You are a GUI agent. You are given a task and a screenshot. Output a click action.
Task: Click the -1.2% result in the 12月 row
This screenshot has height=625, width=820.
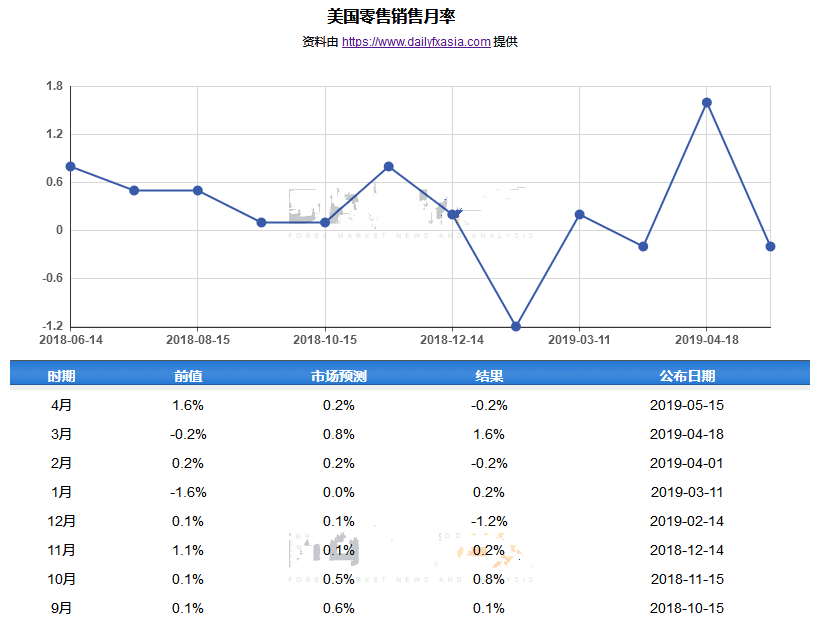(x=489, y=521)
